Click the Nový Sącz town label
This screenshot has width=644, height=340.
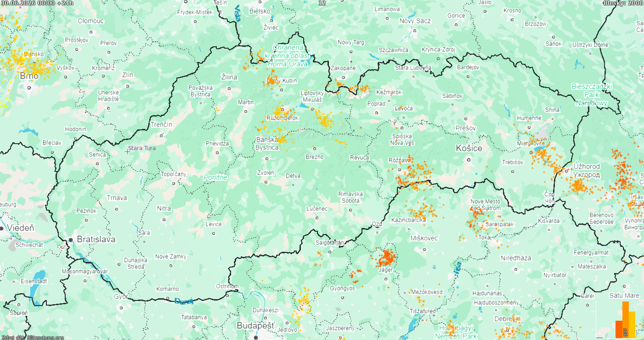(415, 21)
